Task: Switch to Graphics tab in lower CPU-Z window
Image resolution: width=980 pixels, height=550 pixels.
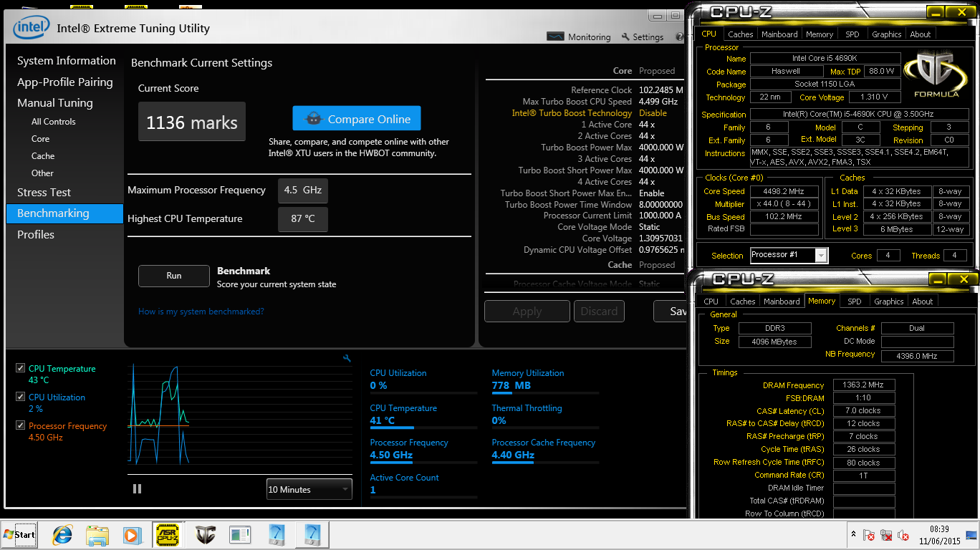Action: point(889,301)
